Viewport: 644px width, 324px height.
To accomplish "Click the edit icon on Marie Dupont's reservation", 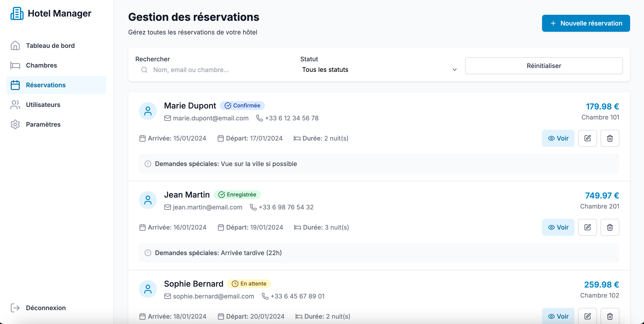I will tap(588, 138).
